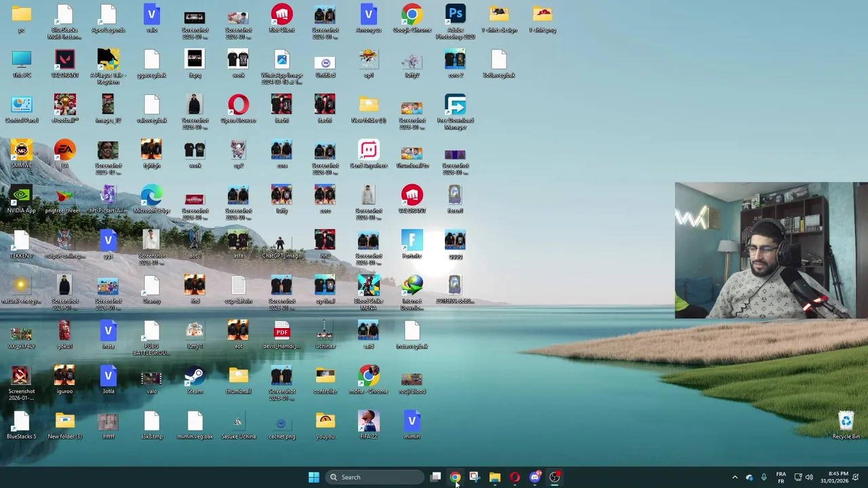
Task: Open File Explorer from the taskbar
Action: (494, 477)
